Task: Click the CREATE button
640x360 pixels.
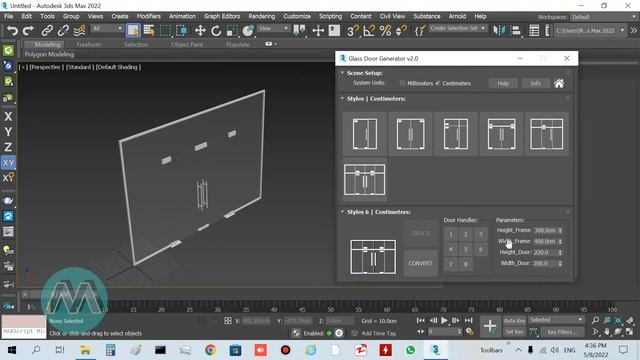Action: [x=420, y=233]
